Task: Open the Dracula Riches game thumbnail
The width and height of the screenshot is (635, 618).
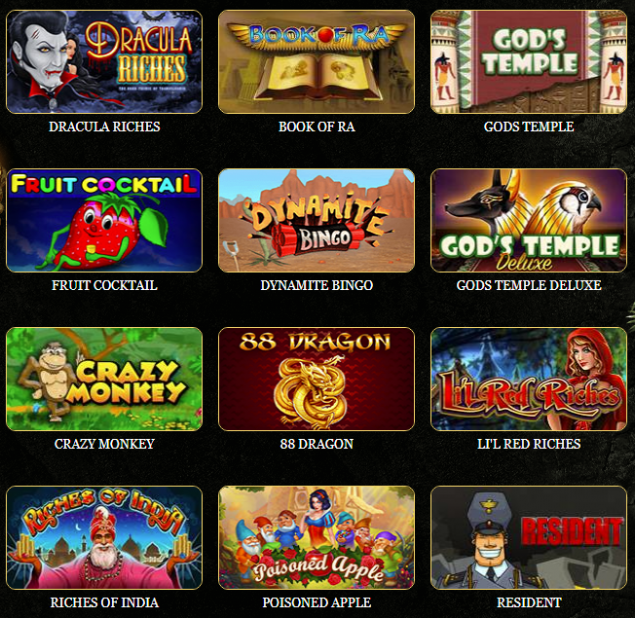Action: pyautogui.click(x=104, y=62)
